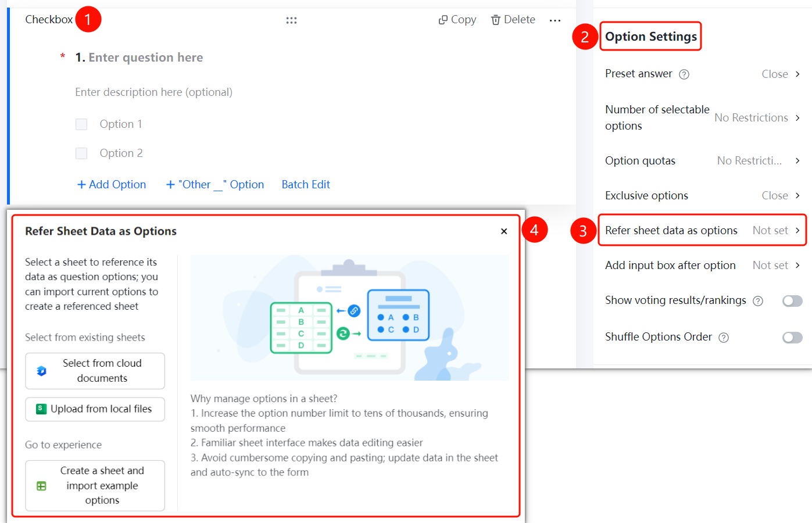Copy the checkbox question
Screen dimensions: 812x523
point(457,20)
